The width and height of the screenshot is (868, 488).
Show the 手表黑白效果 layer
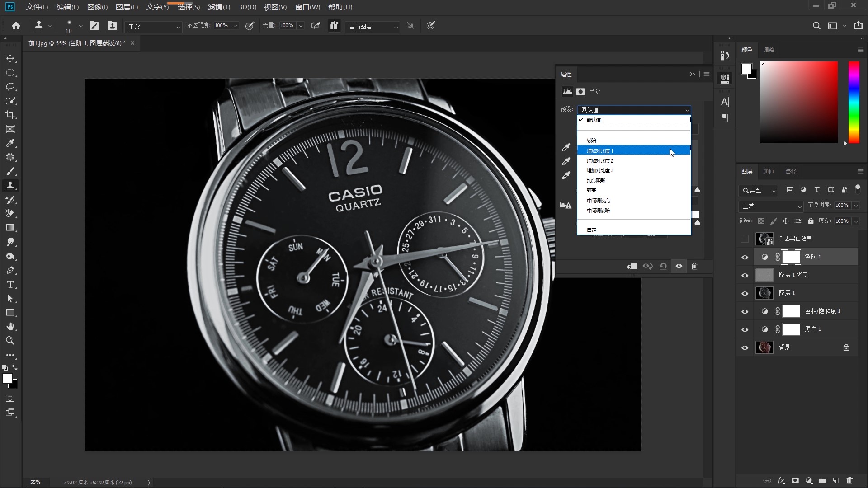tap(745, 239)
